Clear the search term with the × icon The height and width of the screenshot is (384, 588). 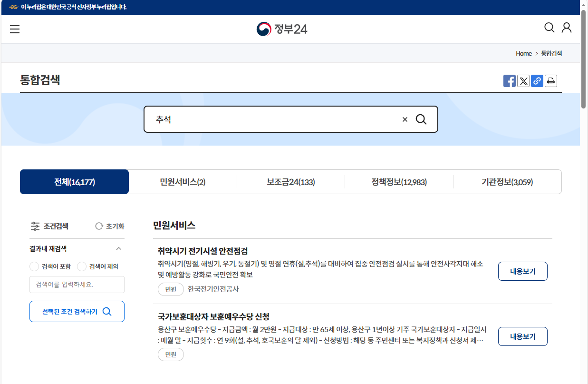coord(405,119)
